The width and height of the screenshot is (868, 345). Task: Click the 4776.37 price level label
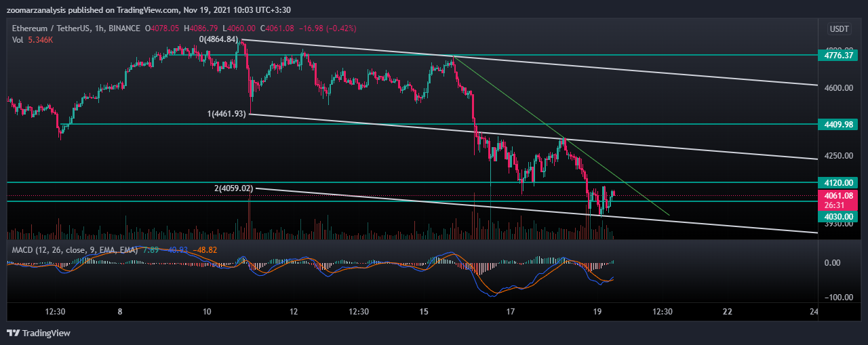[x=839, y=56]
